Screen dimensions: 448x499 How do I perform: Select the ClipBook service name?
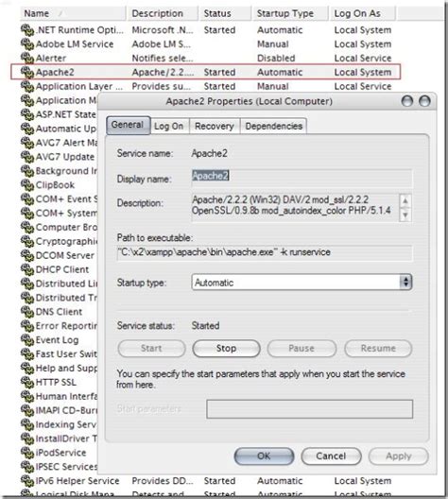click(56, 185)
